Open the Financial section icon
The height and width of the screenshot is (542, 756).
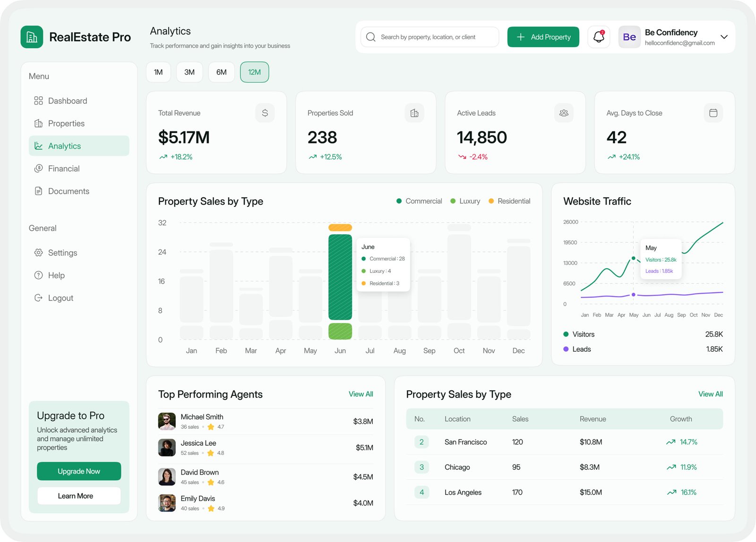pos(39,168)
